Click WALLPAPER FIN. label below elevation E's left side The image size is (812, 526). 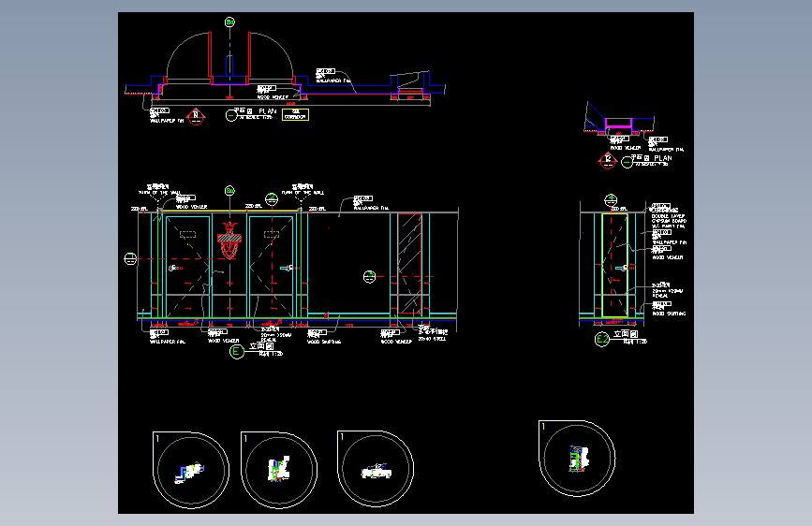[x=168, y=342]
